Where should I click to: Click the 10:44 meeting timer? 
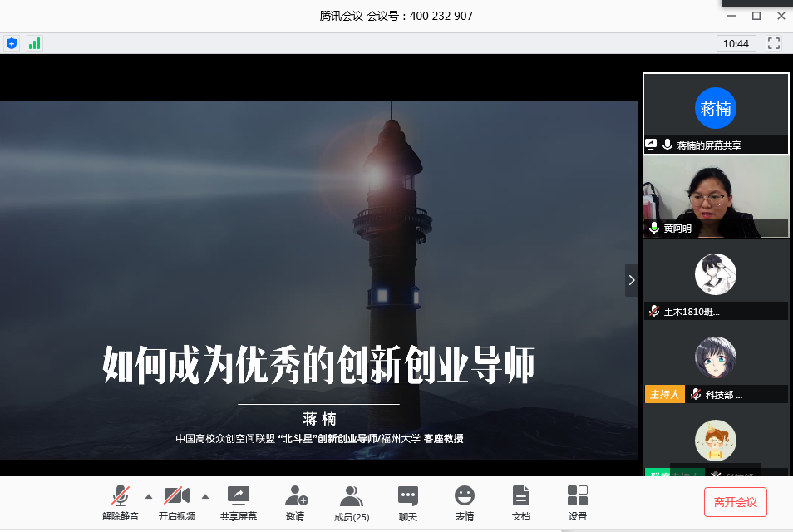click(x=736, y=43)
